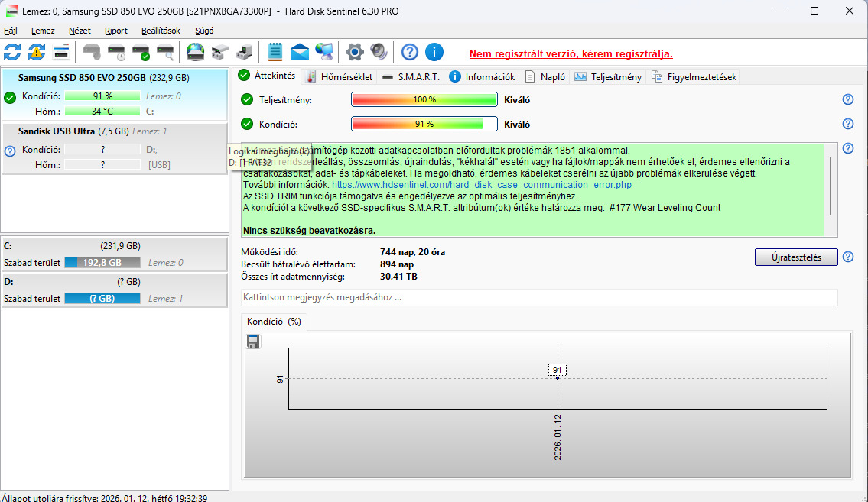The height and width of the screenshot is (502, 868).
Task: Click the disk-and-tower computer toolbar icon
Action: (244, 53)
